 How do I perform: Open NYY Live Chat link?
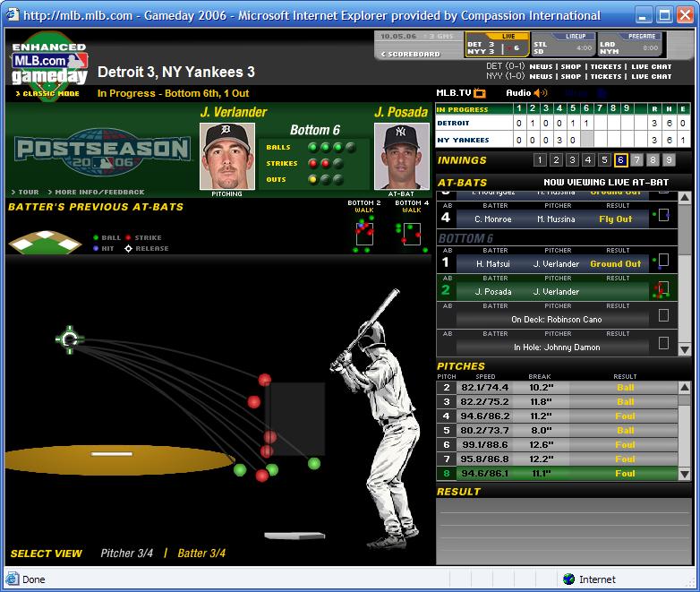click(652, 76)
